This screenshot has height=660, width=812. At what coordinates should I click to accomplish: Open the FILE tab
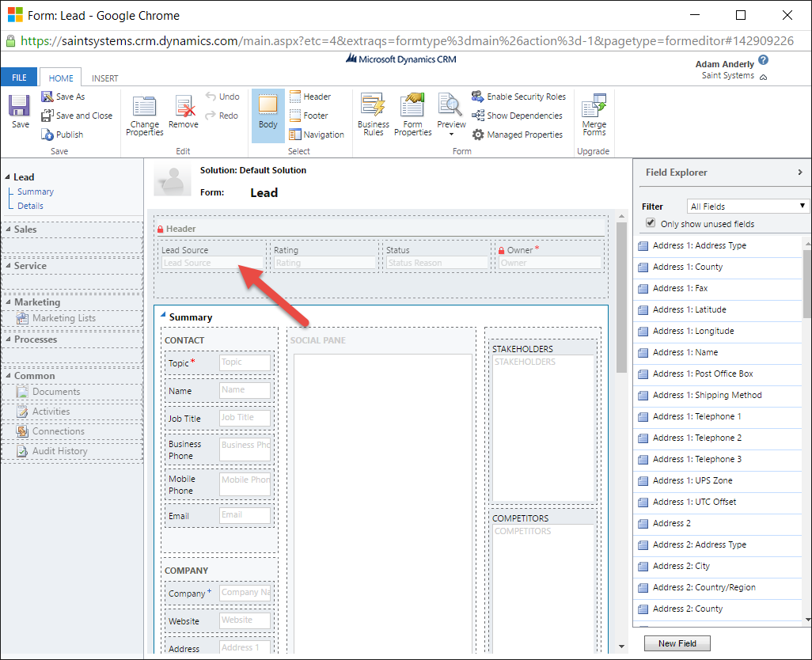[x=19, y=78]
